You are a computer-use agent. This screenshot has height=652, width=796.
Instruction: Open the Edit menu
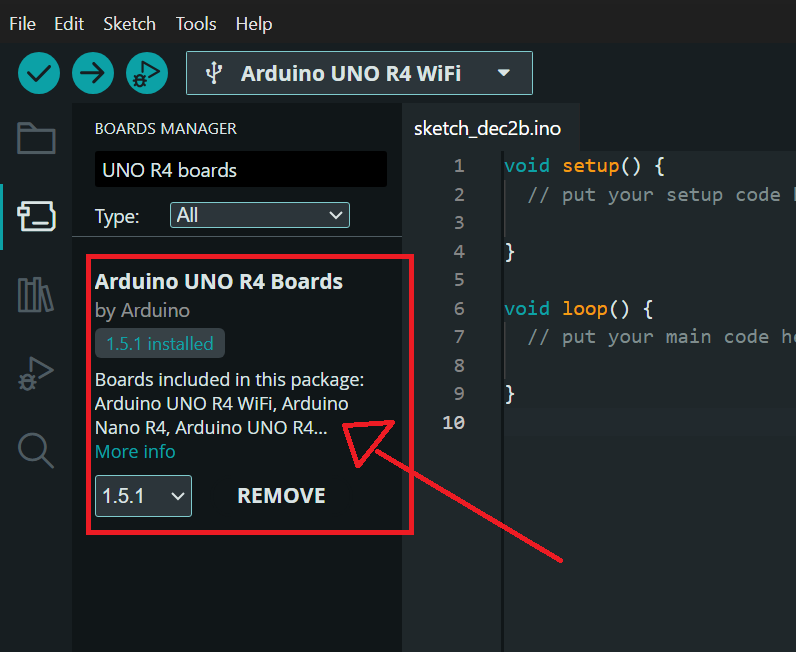69,23
